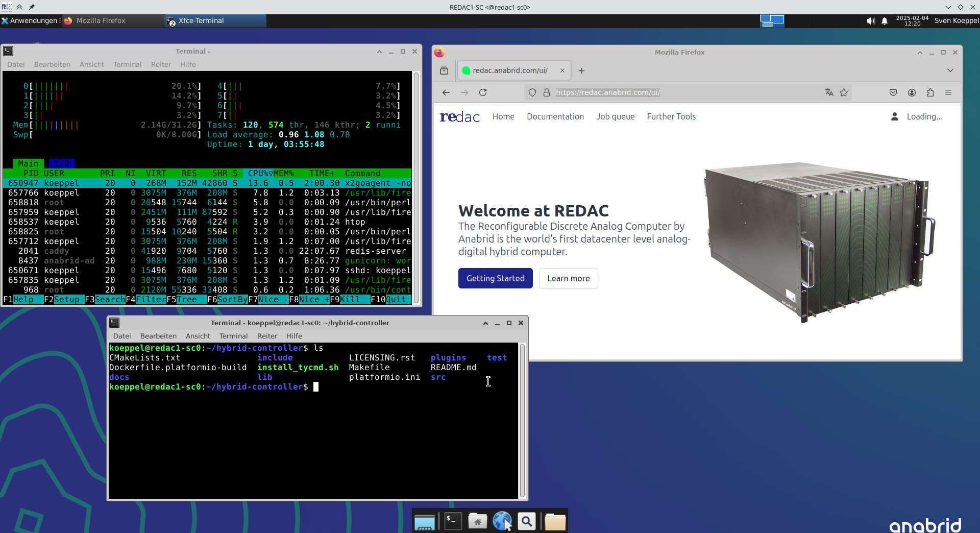The image size is (980, 533).
Task: Open the home folder icon in dock
Action: tap(478, 521)
